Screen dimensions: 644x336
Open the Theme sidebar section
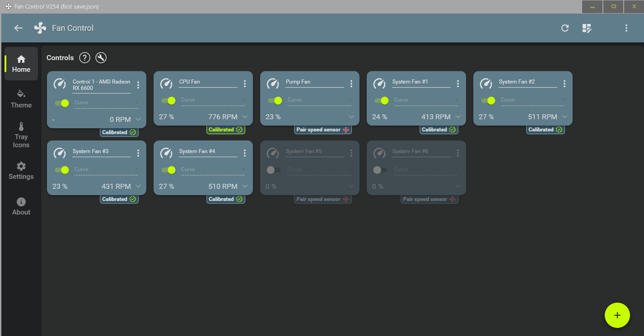[x=21, y=99]
